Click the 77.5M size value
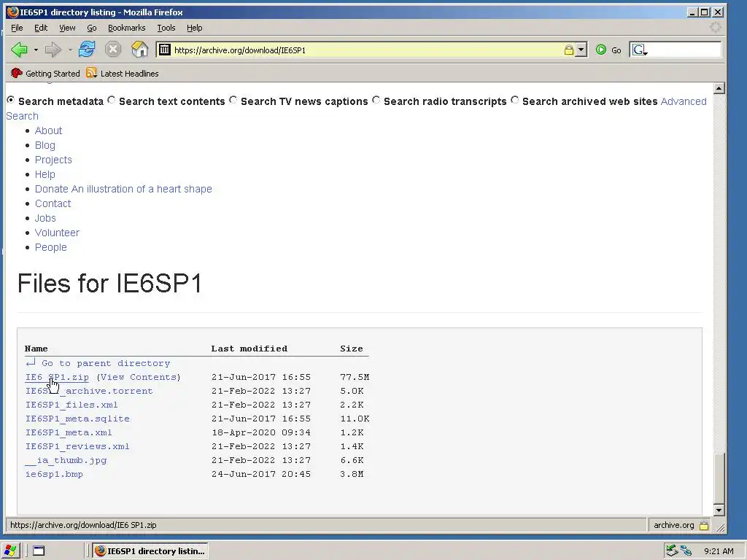 tap(355, 377)
